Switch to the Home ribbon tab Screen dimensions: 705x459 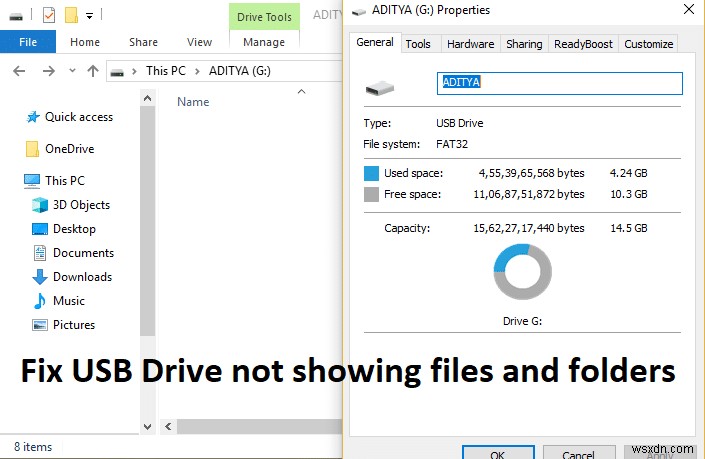point(85,42)
